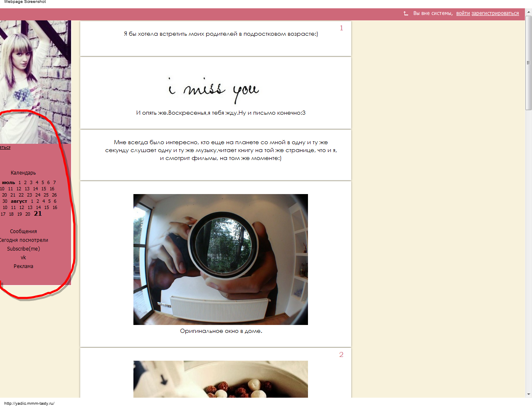Click page number 1 at top of posts
Viewport: 532px width, 406px height.
pyautogui.click(x=342, y=28)
